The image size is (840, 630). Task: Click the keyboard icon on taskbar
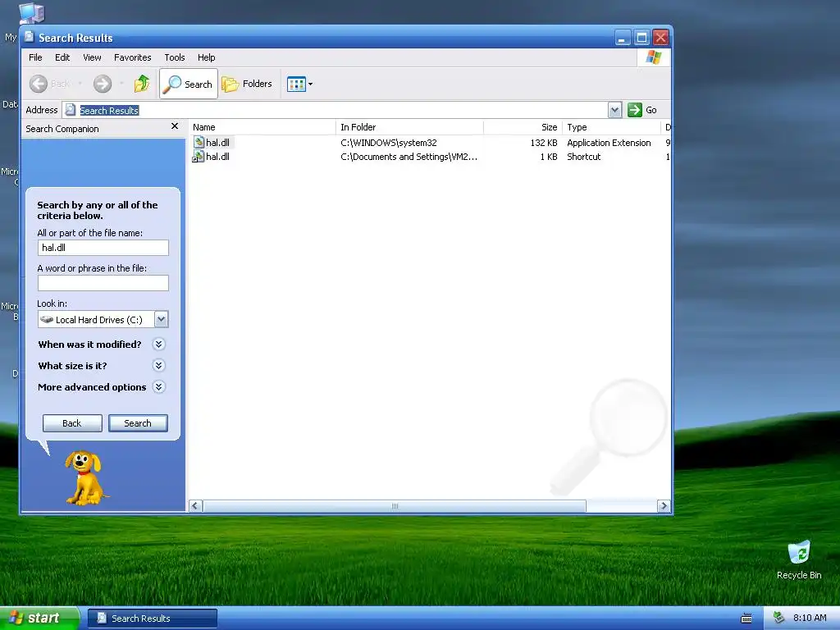[x=746, y=619]
